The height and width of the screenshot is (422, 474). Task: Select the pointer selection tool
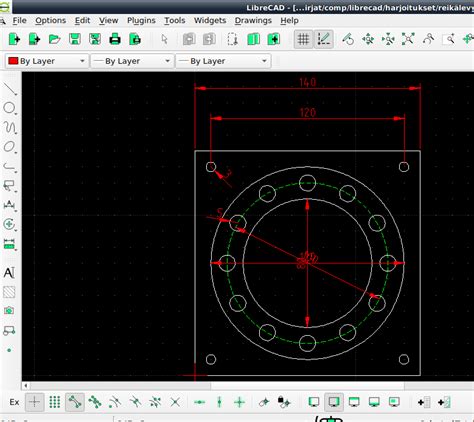click(x=164, y=39)
